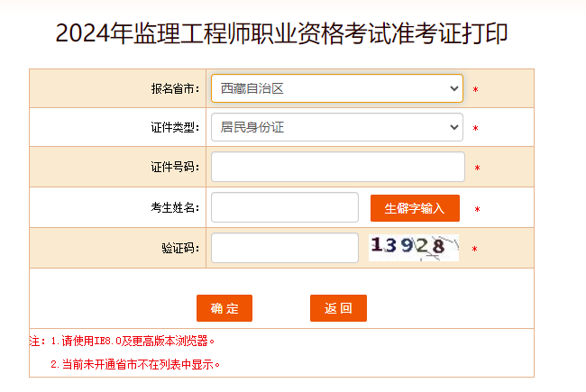Select the 证件号码 label text
586x392 pixels.
pos(175,168)
